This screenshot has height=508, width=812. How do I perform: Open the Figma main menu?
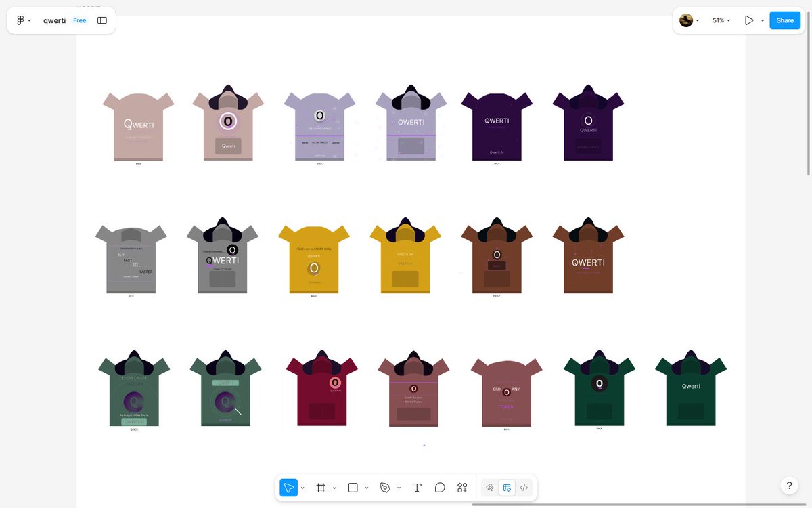[x=20, y=20]
